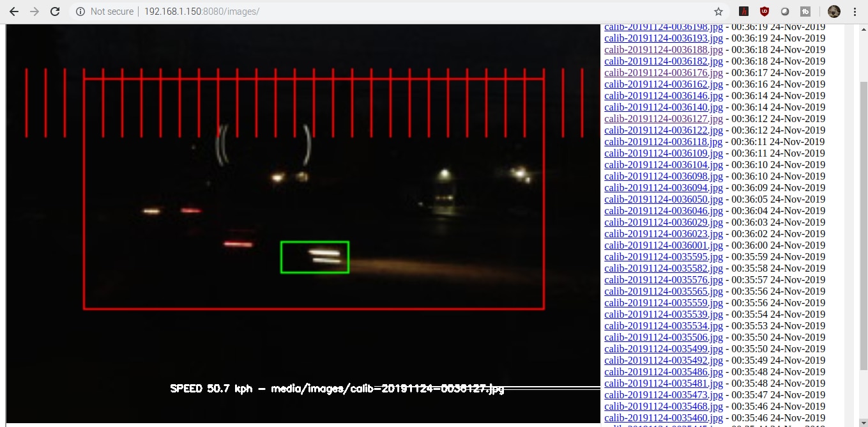Open the 'tb' extension icon

pos(805,12)
